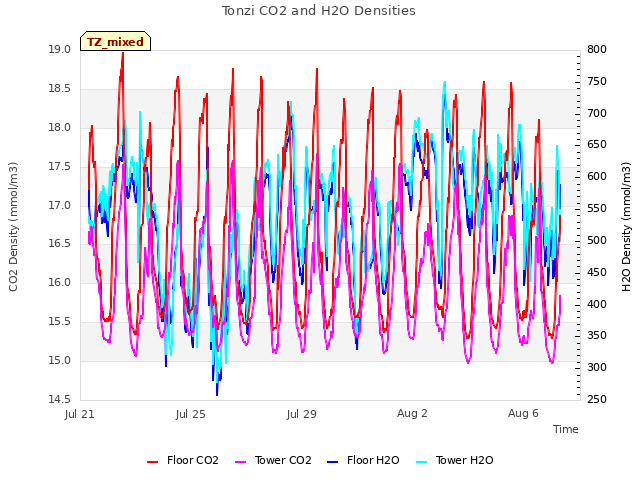Screen dimensions: 640x480
Task: Click the chart title 'Tonzi CO2 and H2O Densities'
Action: tap(319, 11)
